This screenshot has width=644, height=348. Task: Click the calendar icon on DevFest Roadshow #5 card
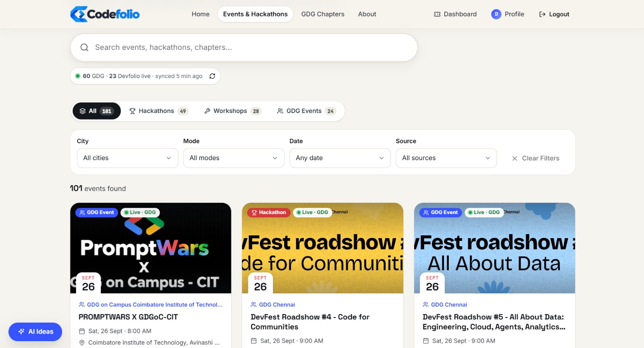[425, 341]
